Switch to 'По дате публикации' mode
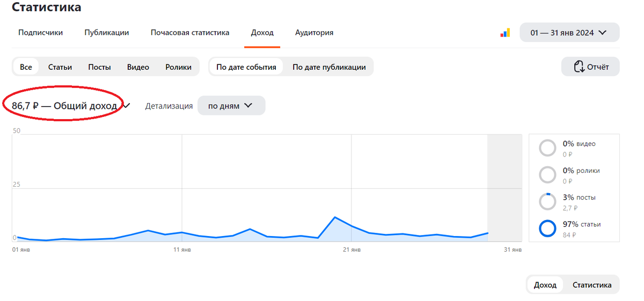This screenshot has height=301, width=644. coord(329,67)
